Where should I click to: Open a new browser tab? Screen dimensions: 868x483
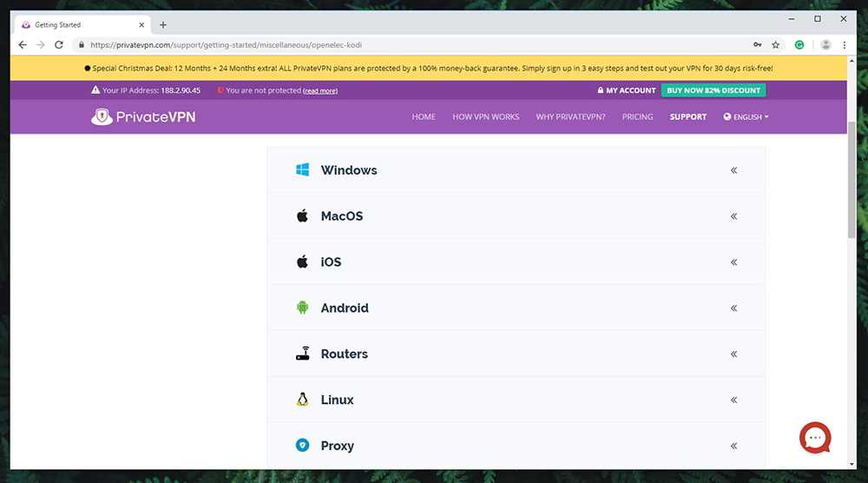click(163, 25)
